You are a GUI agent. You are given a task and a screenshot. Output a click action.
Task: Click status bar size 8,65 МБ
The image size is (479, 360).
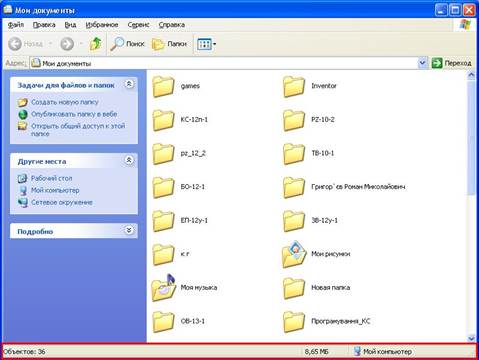click(317, 351)
